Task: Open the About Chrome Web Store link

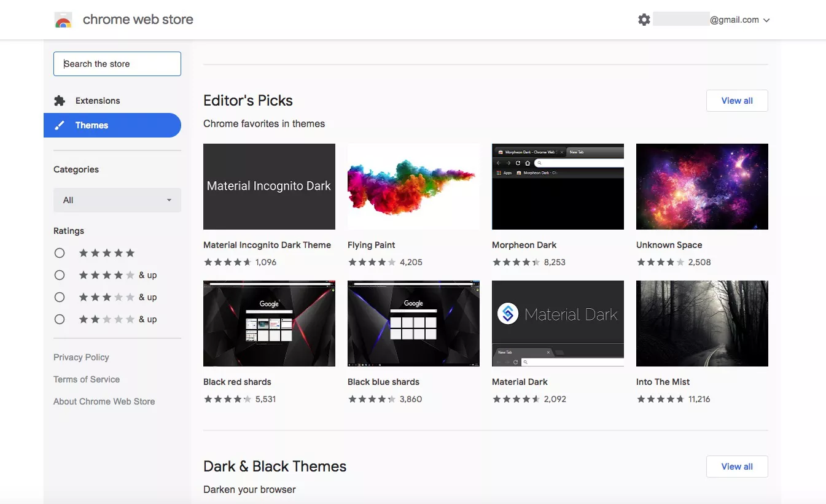Action: click(104, 401)
